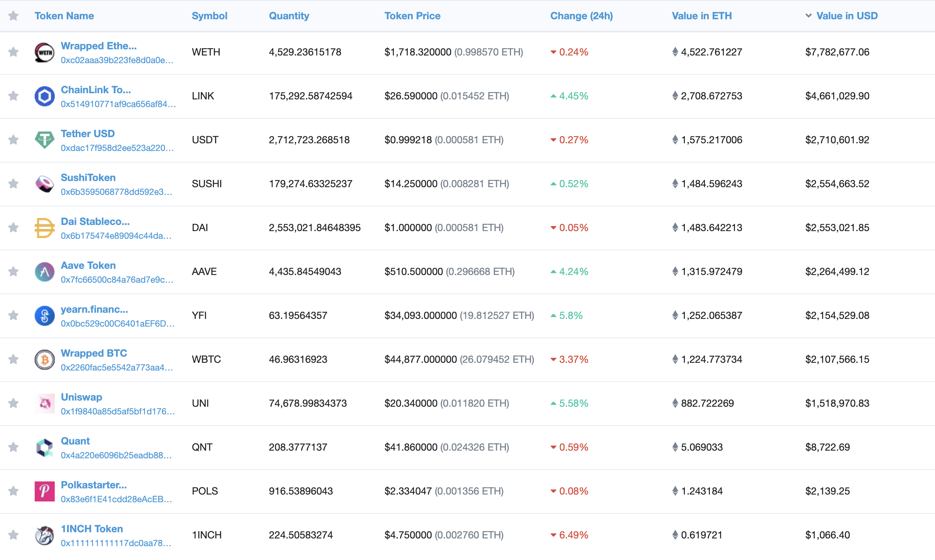Viewport: 935px width, 560px height.
Task: Click the Dai Stablecoin yellow logo
Action: coord(44,228)
